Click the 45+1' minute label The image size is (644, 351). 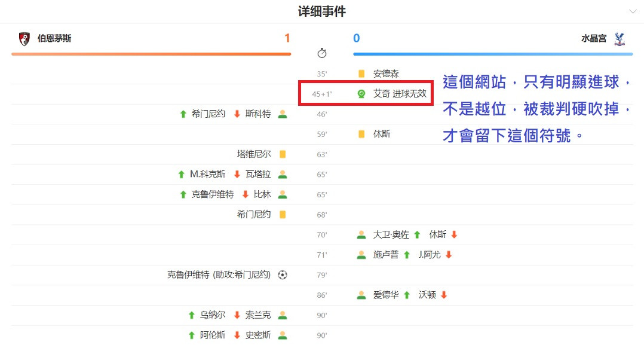322,94
